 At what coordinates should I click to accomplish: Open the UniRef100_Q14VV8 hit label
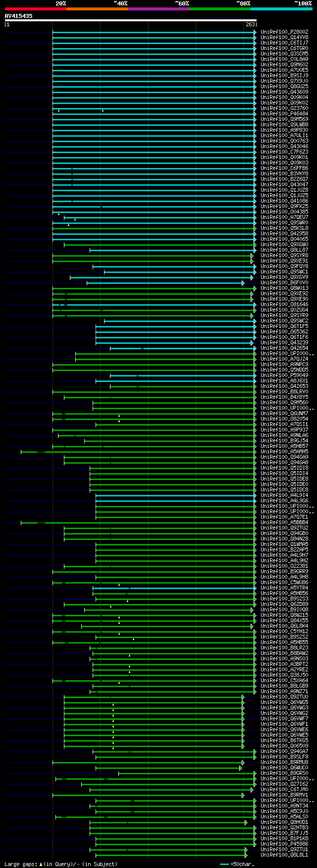coord(284,37)
